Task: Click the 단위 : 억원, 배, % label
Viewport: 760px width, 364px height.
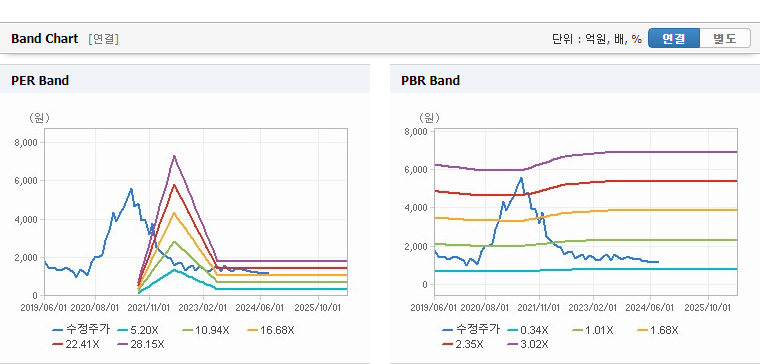Action: tap(597, 39)
